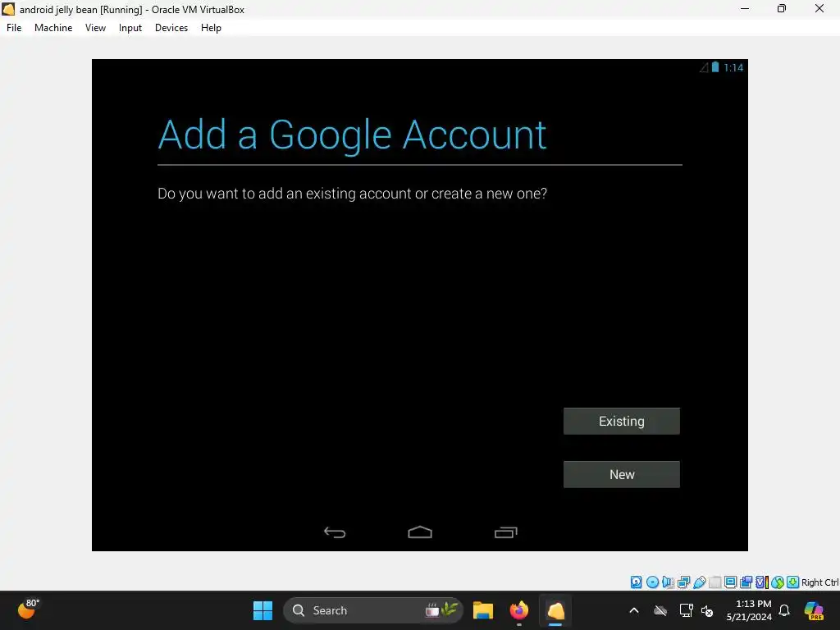
Task: Open the clock showing 1:13 PM
Action: 749,610
